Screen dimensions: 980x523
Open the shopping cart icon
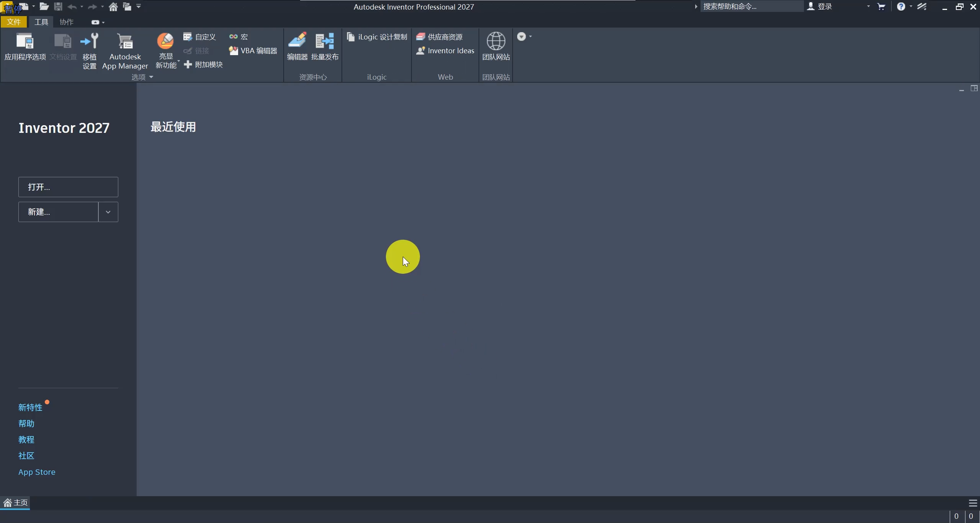click(881, 7)
